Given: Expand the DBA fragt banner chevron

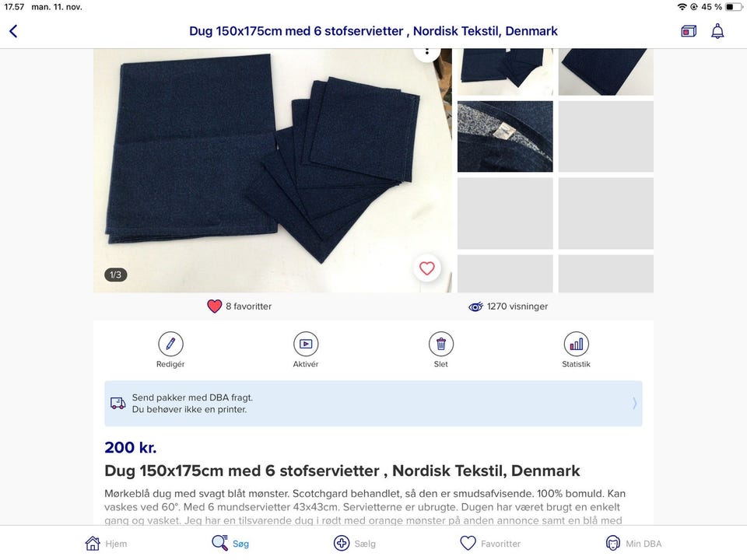Looking at the screenshot, I should point(635,404).
